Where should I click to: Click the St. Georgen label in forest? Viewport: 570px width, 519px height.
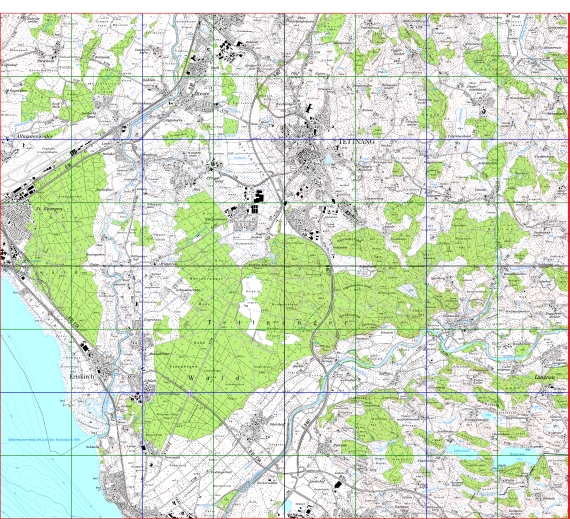tap(49, 209)
